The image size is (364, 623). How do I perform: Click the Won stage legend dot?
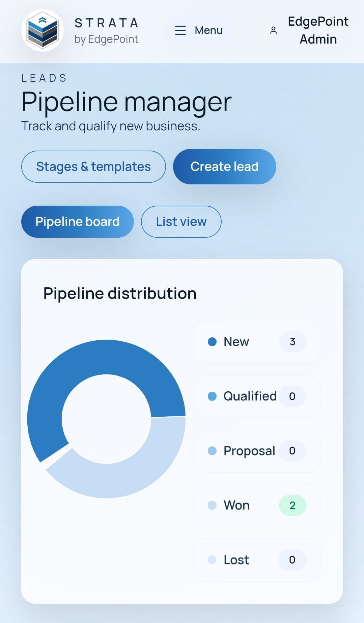click(x=212, y=505)
